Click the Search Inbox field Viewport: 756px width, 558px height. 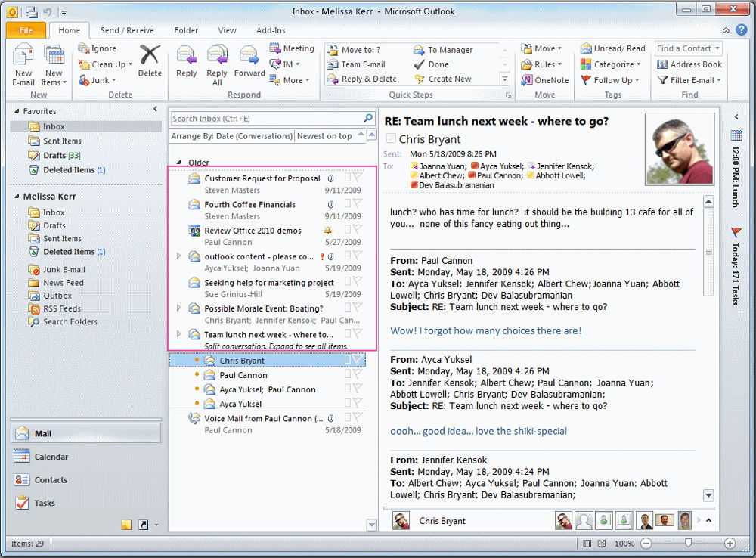266,119
